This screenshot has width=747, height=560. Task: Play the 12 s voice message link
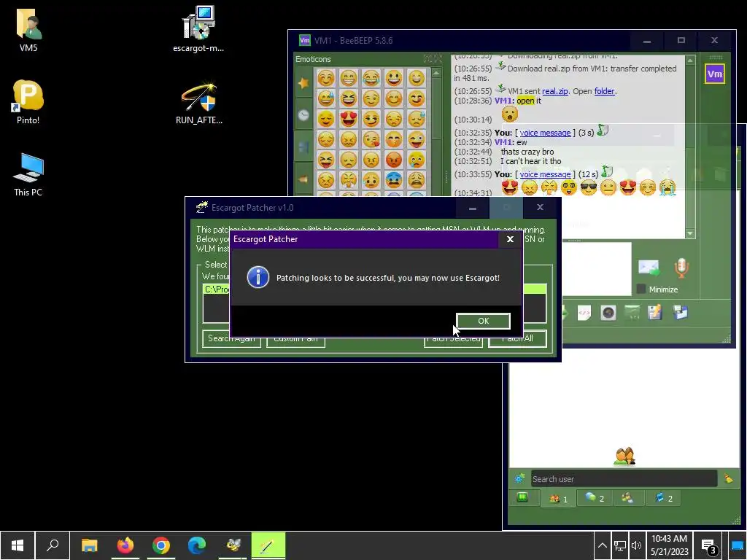pos(545,174)
